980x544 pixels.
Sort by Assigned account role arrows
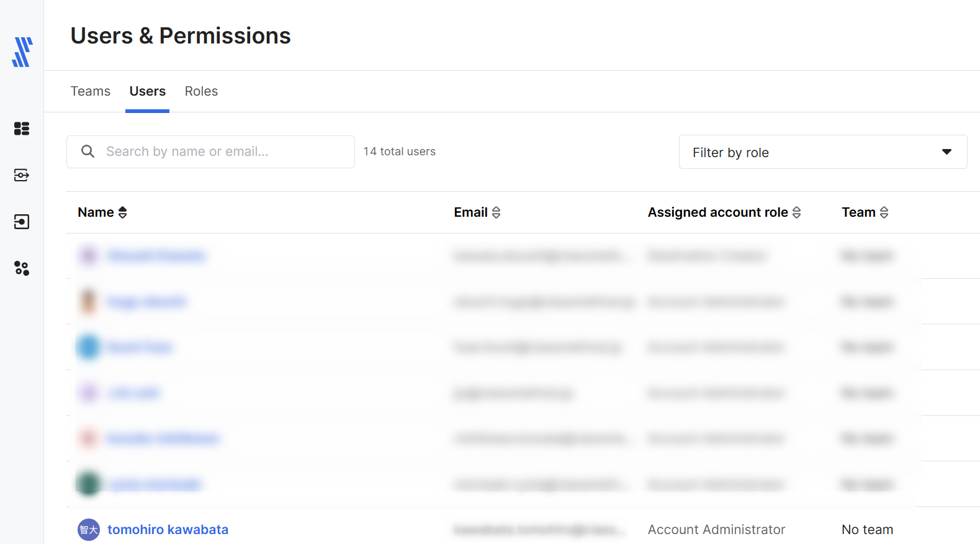[x=796, y=212]
